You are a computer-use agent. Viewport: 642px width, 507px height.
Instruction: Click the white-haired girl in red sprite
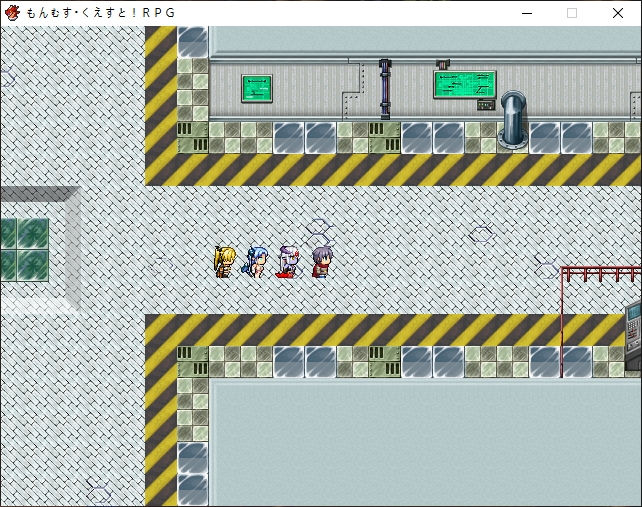coord(288,262)
